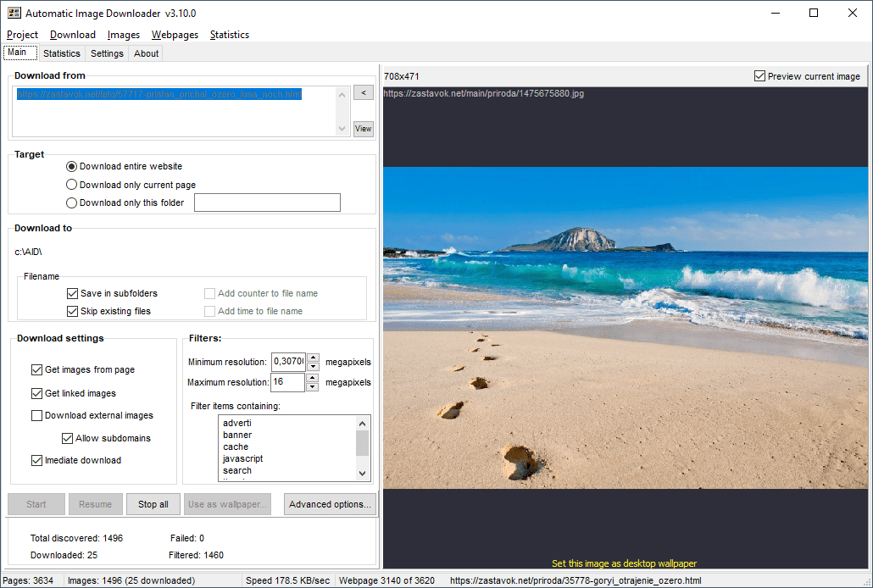
Task: Open Advanced options dialog
Action: [330, 504]
